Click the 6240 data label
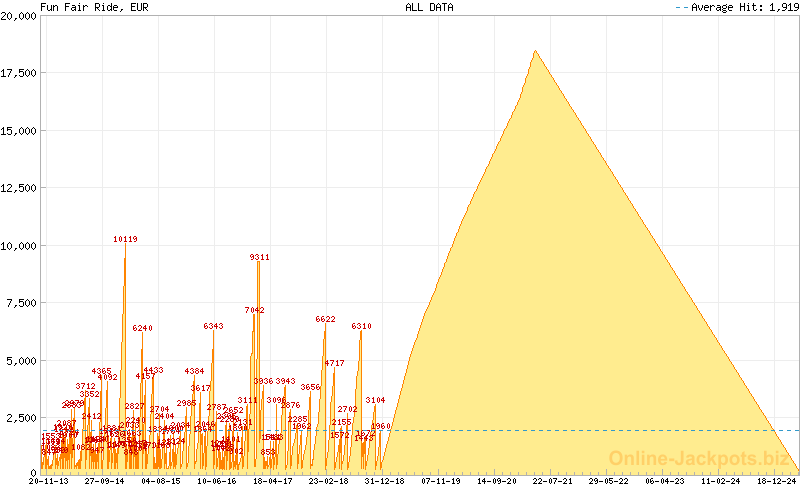 pyautogui.click(x=142, y=329)
